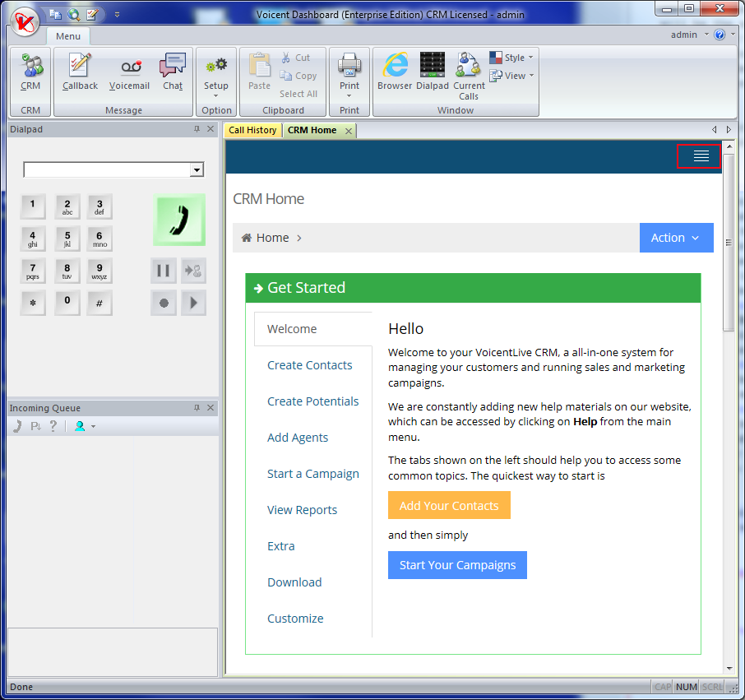Screen dimensions: 745x700
Task: Select the Welcome tab in Get Started
Action: point(313,329)
